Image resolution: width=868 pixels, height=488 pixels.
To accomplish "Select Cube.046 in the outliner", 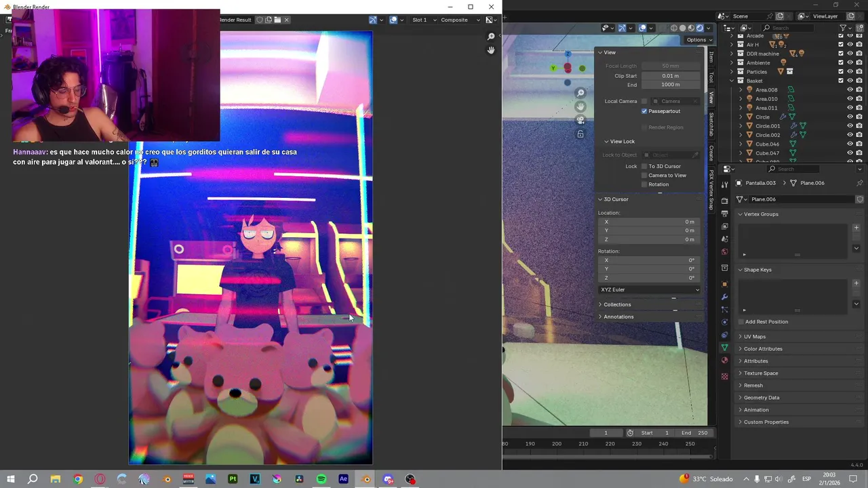I will [x=767, y=144].
